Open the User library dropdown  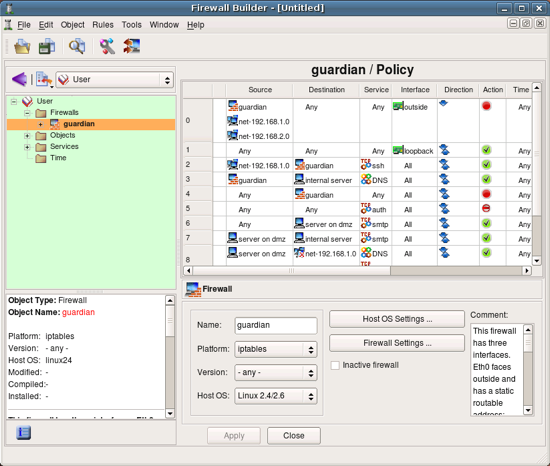(115, 80)
